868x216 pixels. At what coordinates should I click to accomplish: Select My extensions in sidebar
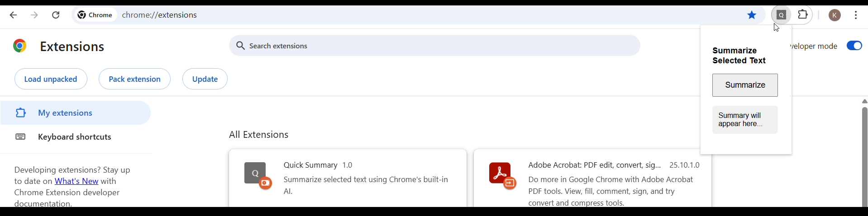click(x=75, y=113)
